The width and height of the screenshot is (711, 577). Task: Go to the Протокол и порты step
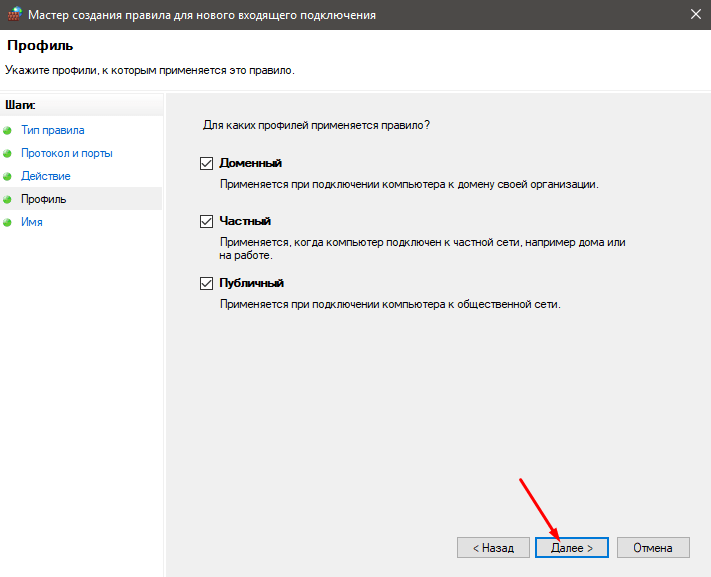click(x=67, y=153)
